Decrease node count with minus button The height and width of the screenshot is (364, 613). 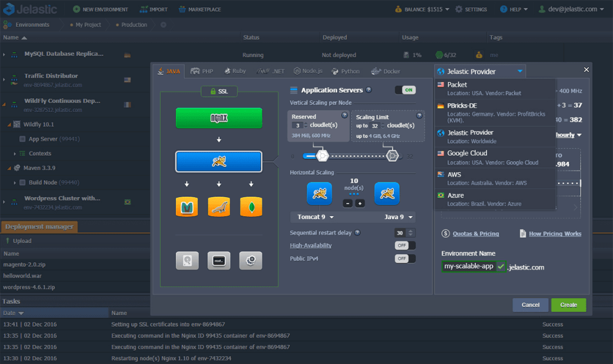348,204
